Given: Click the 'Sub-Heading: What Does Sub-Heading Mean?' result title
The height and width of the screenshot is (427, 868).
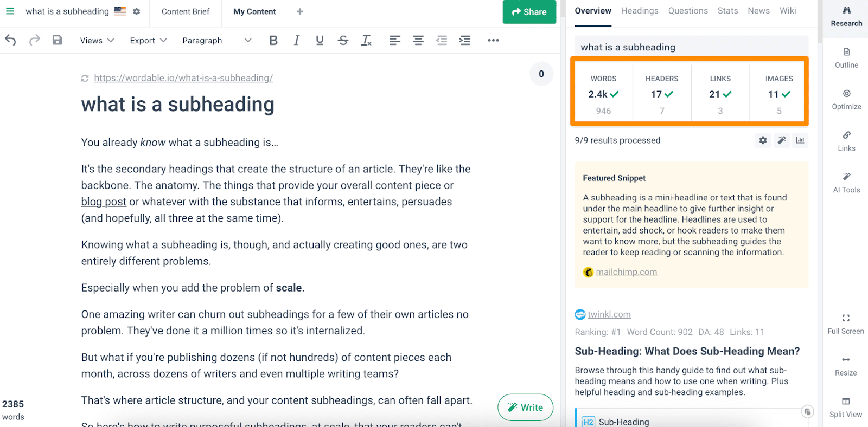Looking at the screenshot, I should 687,351.
